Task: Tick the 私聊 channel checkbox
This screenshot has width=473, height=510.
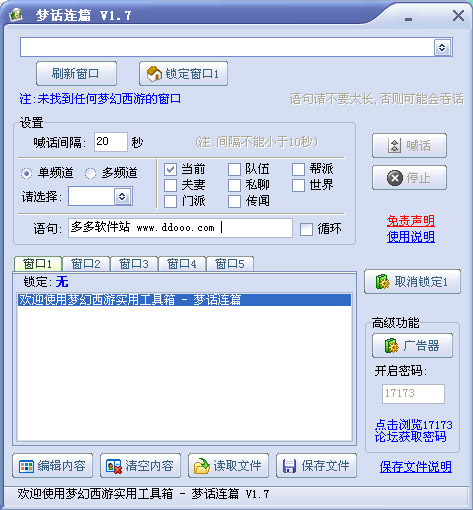Action: point(234,185)
